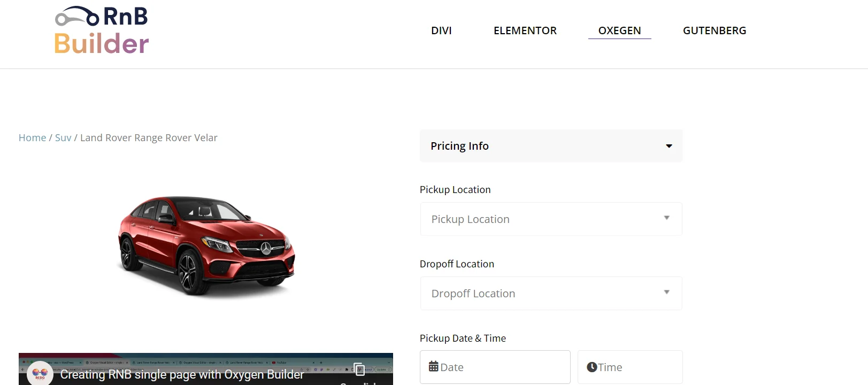Click the RnB Builder logo
Viewport: 868px width, 385px height.
click(102, 31)
